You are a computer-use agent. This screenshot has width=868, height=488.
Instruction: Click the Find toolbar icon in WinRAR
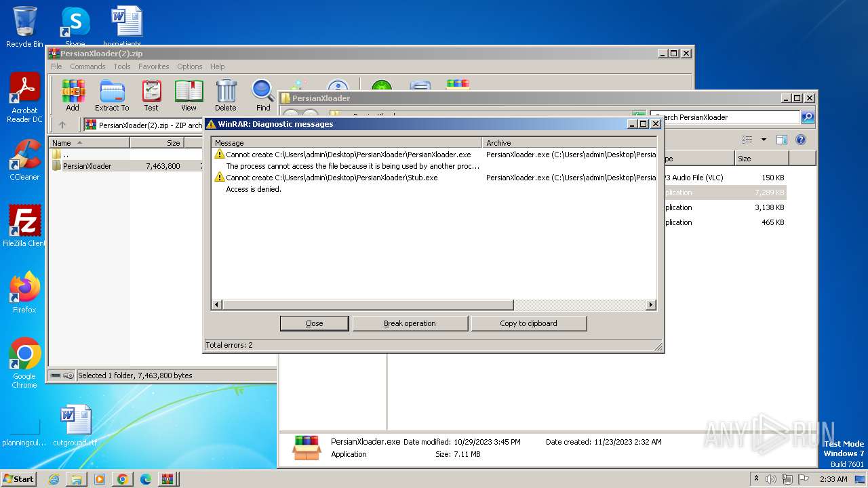(263, 96)
